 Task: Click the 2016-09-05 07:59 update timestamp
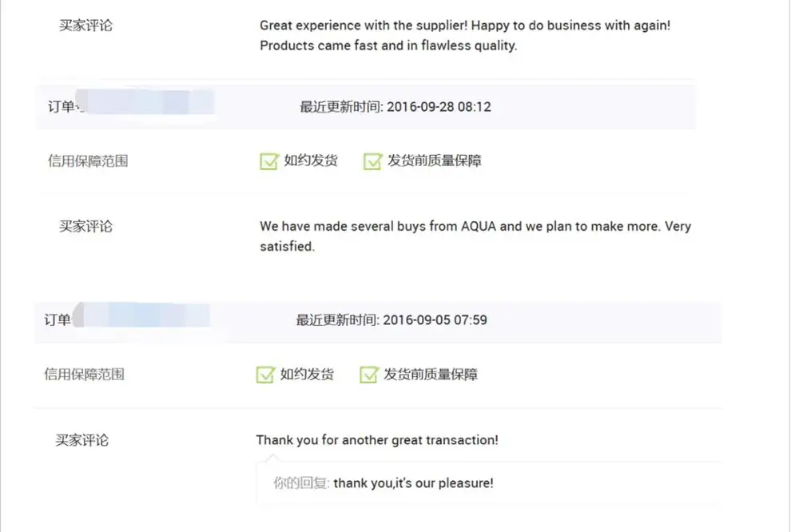tap(435, 320)
